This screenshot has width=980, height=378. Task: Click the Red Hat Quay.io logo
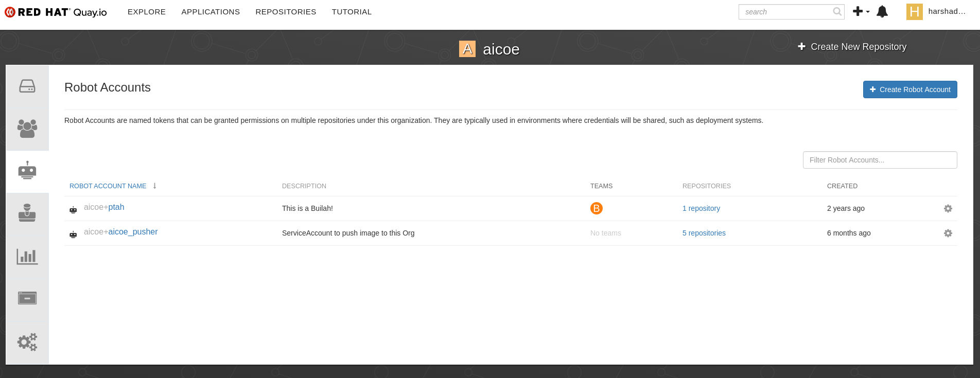tap(56, 12)
